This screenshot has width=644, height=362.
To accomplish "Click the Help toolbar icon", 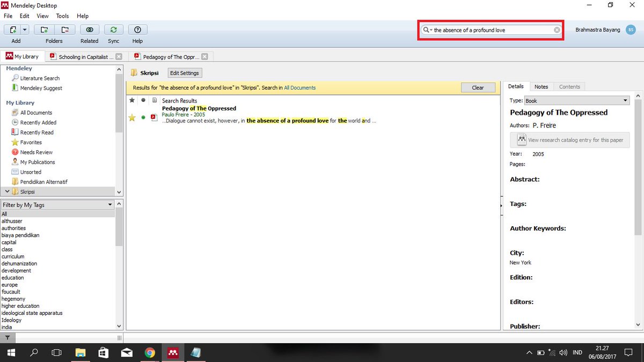I will 137,30.
